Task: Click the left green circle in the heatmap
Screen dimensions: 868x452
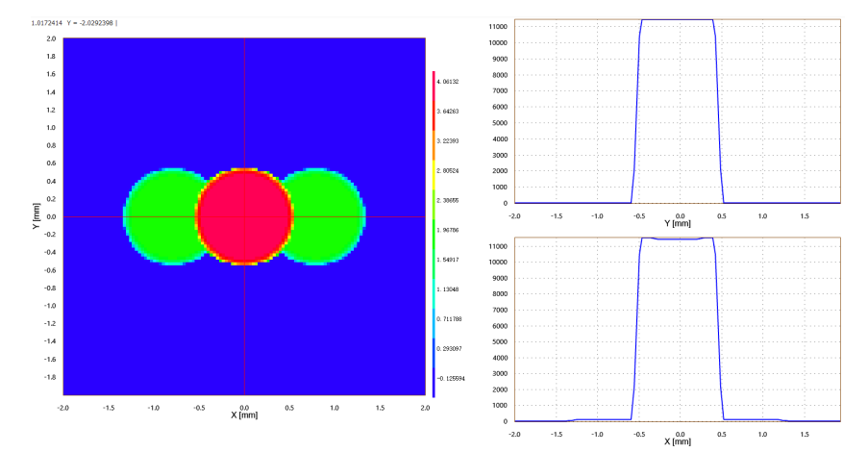Action: (161, 216)
